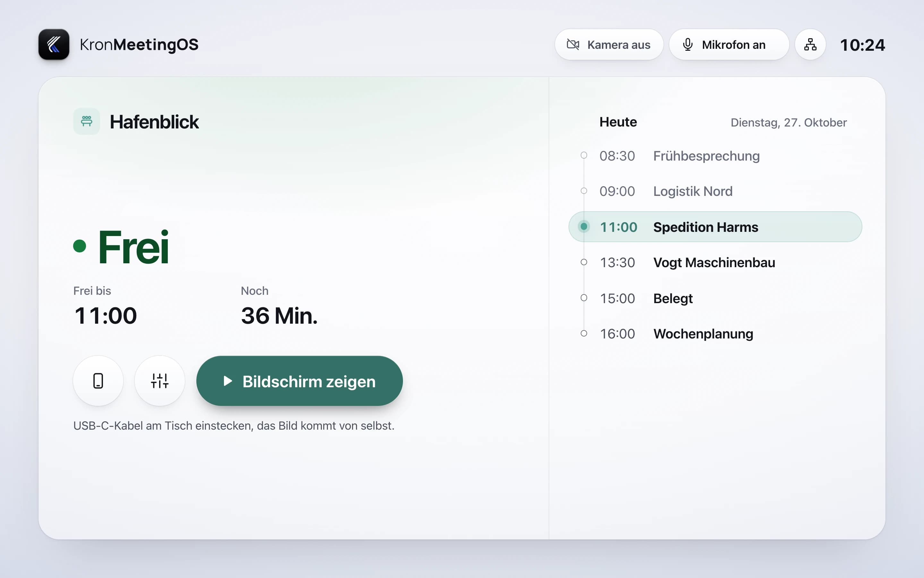
Task: Open the KronMeetingOS logo icon
Action: click(x=54, y=44)
